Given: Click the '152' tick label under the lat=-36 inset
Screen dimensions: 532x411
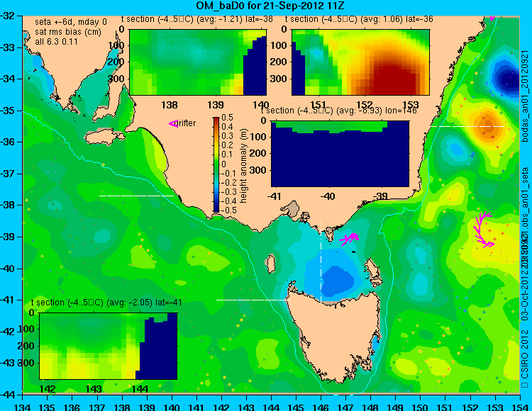Looking at the screenshot, I should [365, 105].
